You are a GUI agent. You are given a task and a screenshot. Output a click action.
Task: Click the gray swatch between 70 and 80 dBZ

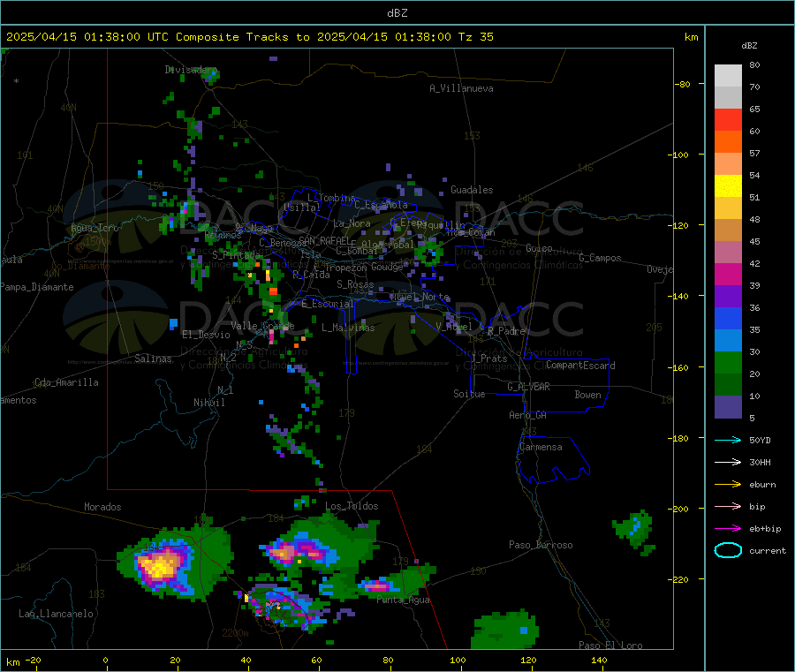point(728,76)
